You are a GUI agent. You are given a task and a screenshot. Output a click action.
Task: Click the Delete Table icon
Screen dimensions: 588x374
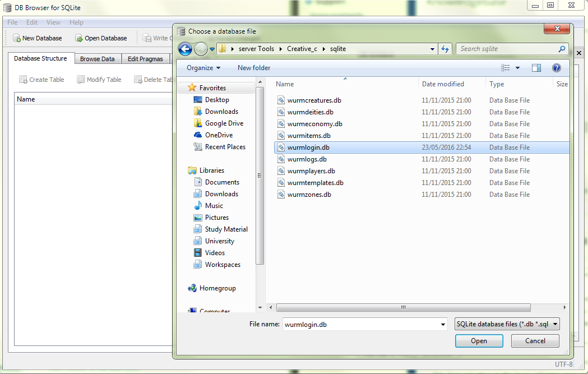tap(138, 80)
